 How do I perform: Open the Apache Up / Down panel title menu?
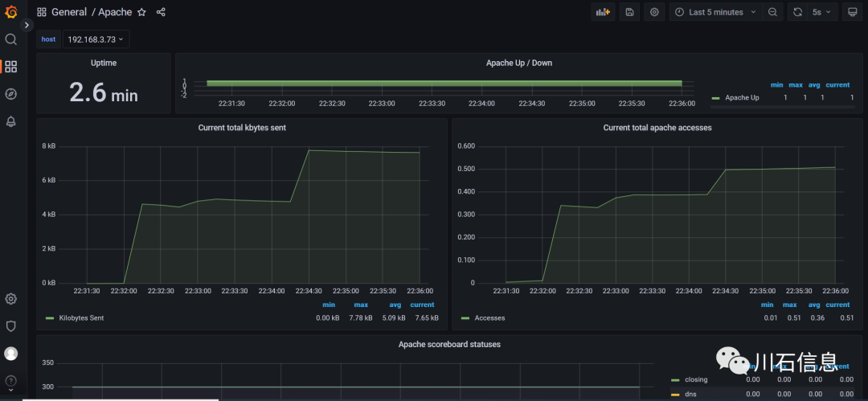[518, 63]
